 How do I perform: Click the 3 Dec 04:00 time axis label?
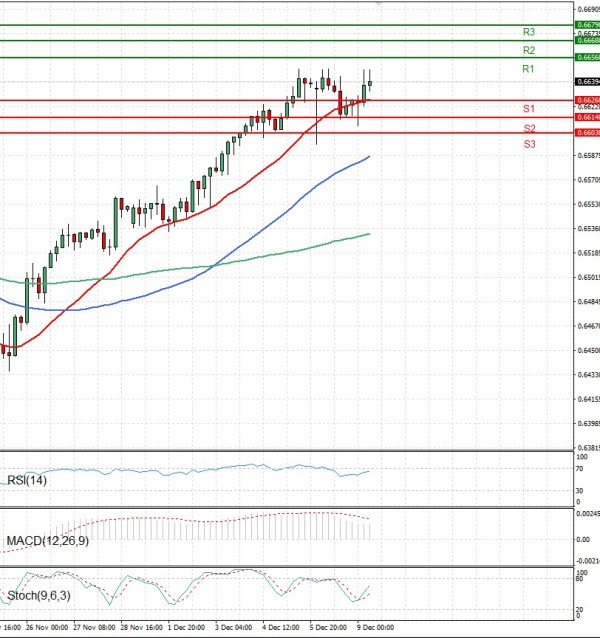pyautogui.click(x=235, y=628)
